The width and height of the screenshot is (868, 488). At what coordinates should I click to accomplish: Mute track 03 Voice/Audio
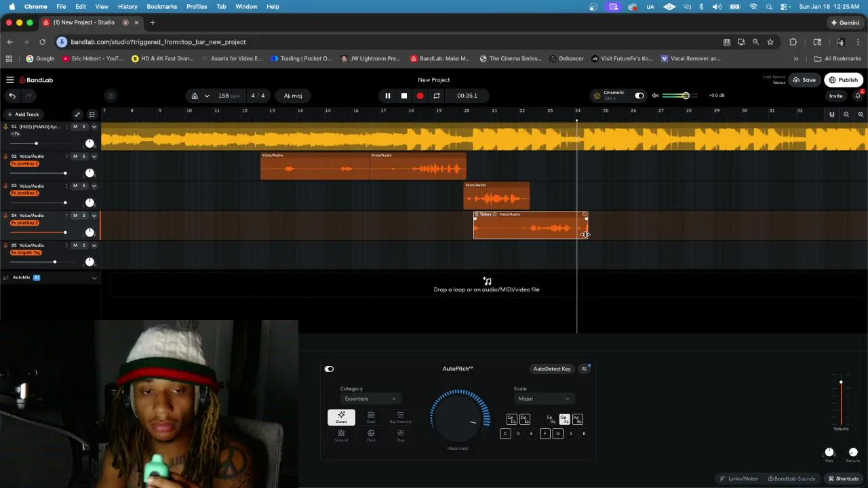(75, 186)
